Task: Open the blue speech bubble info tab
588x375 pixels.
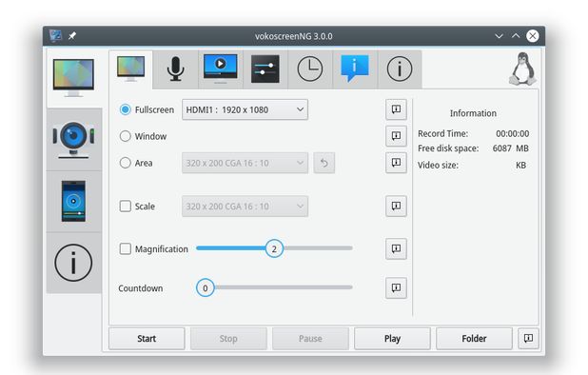Action: point(355,69)
